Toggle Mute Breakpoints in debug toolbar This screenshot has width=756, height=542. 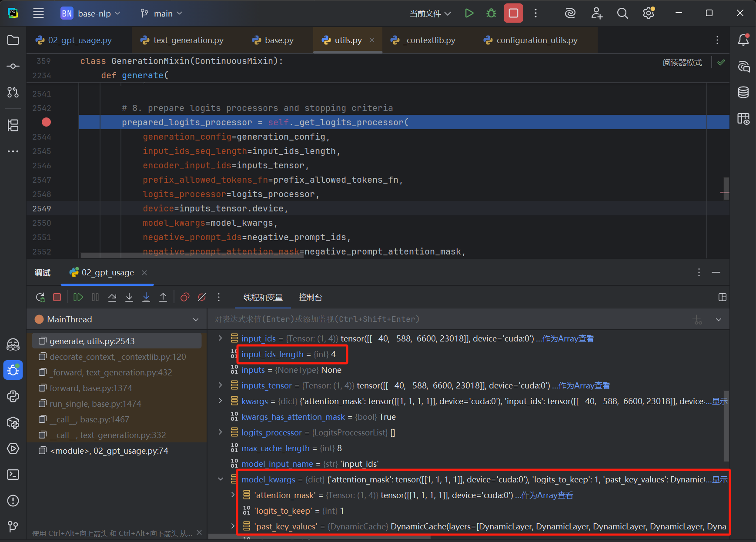(202, 297)
